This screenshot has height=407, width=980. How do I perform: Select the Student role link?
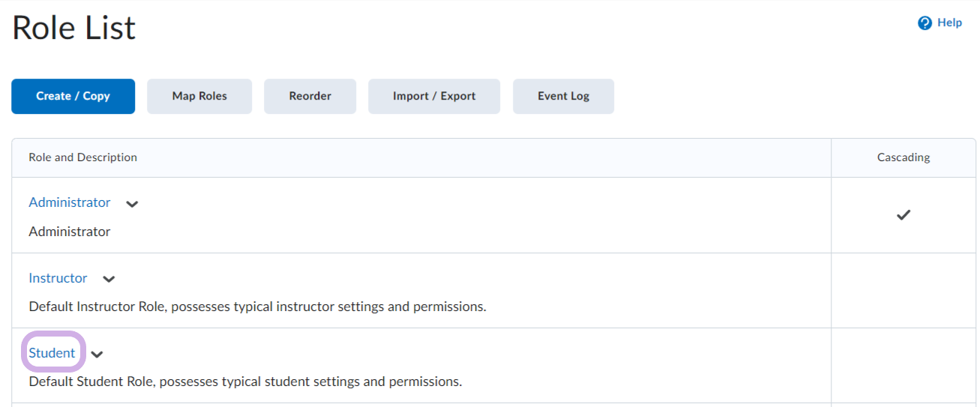click(52, 353)
